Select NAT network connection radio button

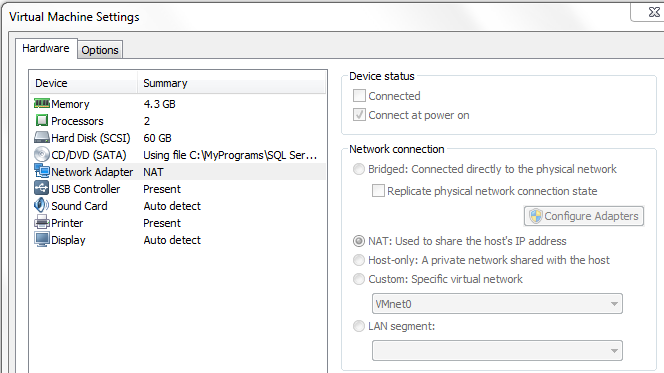pyautogui.click(x=359, y=241)
